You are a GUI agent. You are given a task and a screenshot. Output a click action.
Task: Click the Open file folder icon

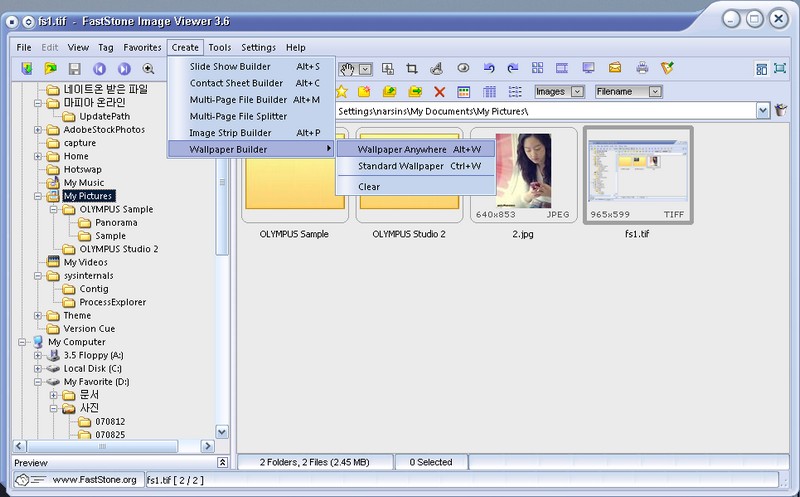point(51,68)
